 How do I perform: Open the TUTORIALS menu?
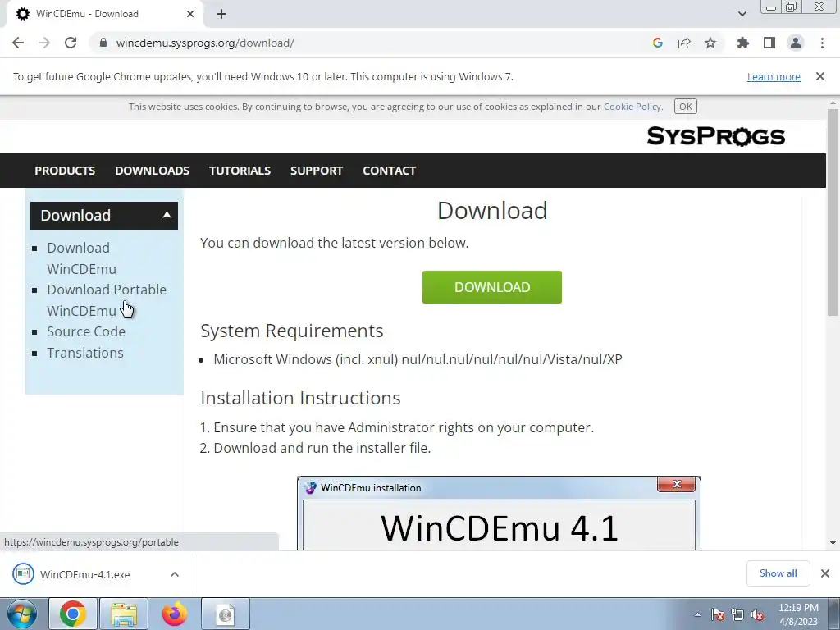(240, 171)
